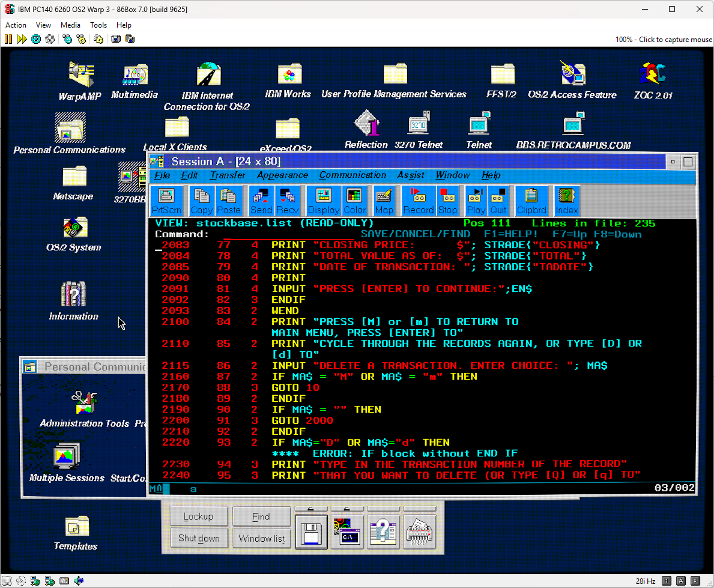Expand drawer above the help icon
The height and width of the screenshot is (588, 714).
[x=383, y=509]
